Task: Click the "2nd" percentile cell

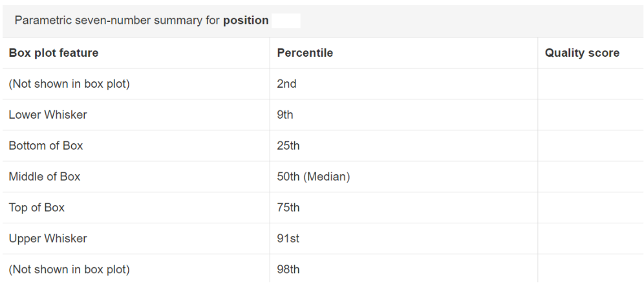Action: [286, 84]
